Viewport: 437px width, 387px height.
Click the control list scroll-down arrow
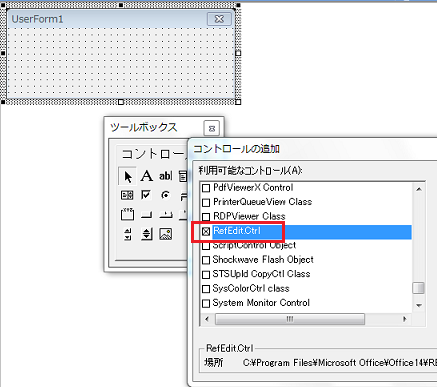click(419, 305)
